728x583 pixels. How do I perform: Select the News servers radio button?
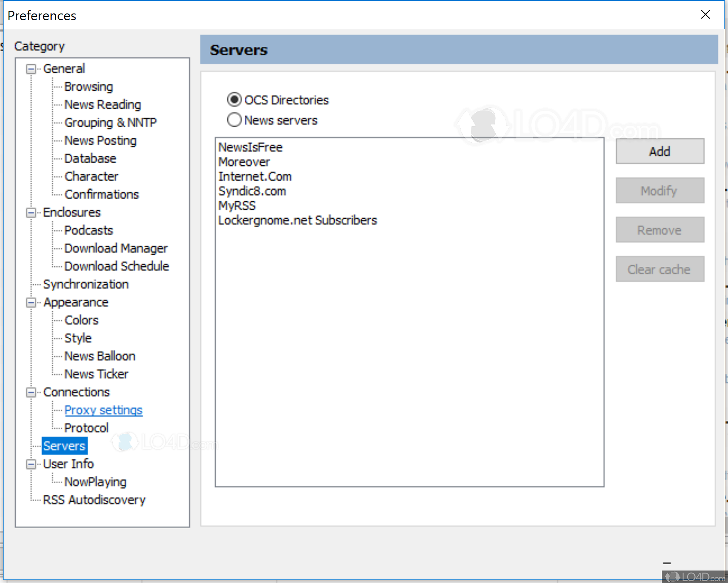(x=234, y=120)
